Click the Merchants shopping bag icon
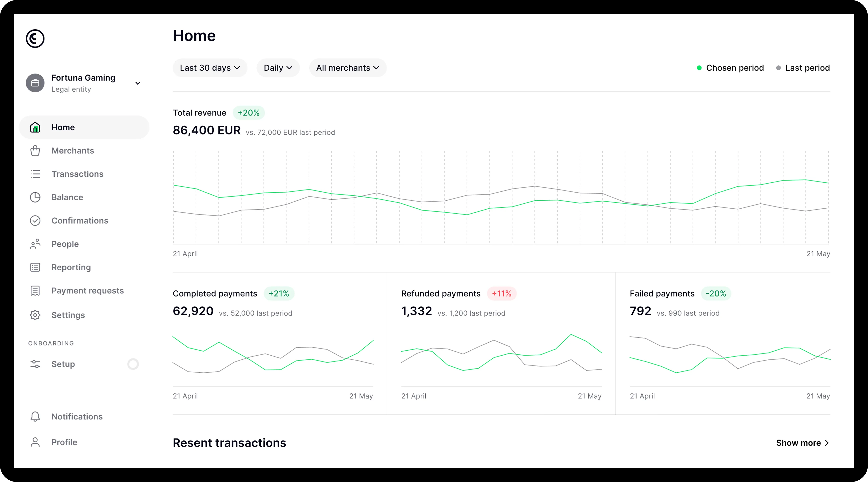This screenshot has height=482, width=868. point(35,151)
